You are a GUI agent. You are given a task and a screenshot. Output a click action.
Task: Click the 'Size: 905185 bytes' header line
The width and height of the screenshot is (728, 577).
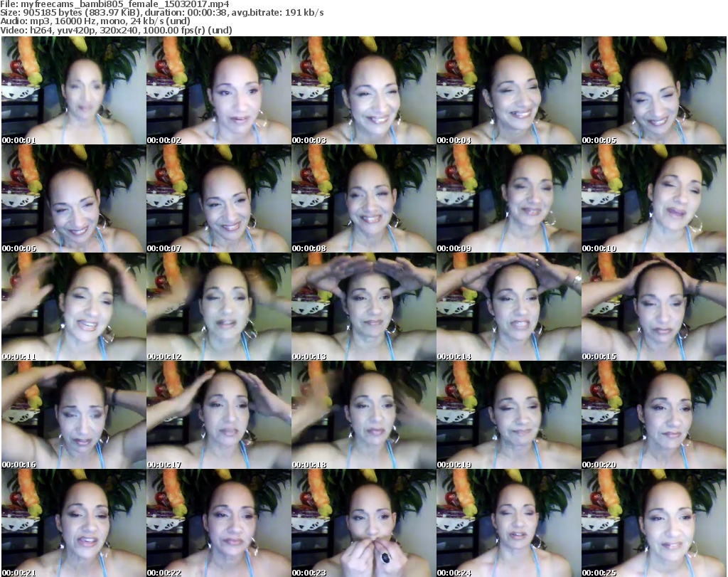(x=162, y=13)
